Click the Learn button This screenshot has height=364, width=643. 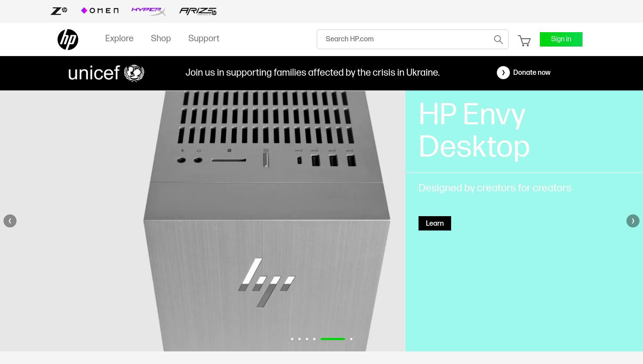pos(435,223)
